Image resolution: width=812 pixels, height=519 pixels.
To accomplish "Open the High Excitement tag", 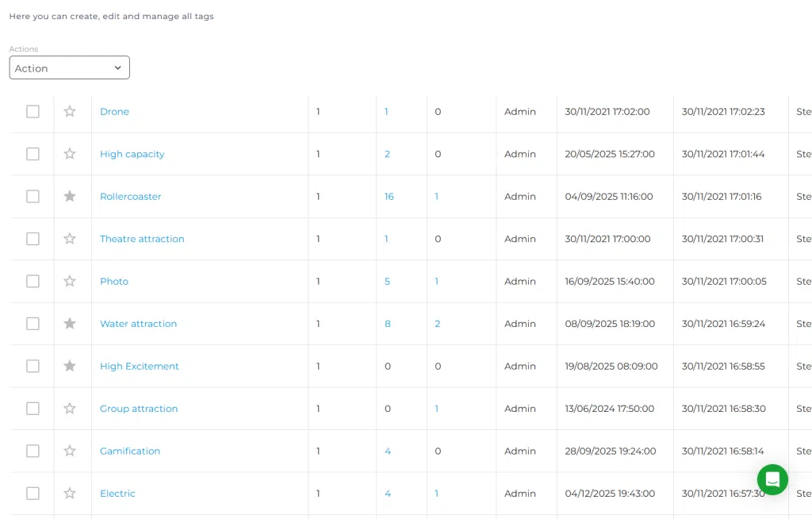I will pos(140,366).
